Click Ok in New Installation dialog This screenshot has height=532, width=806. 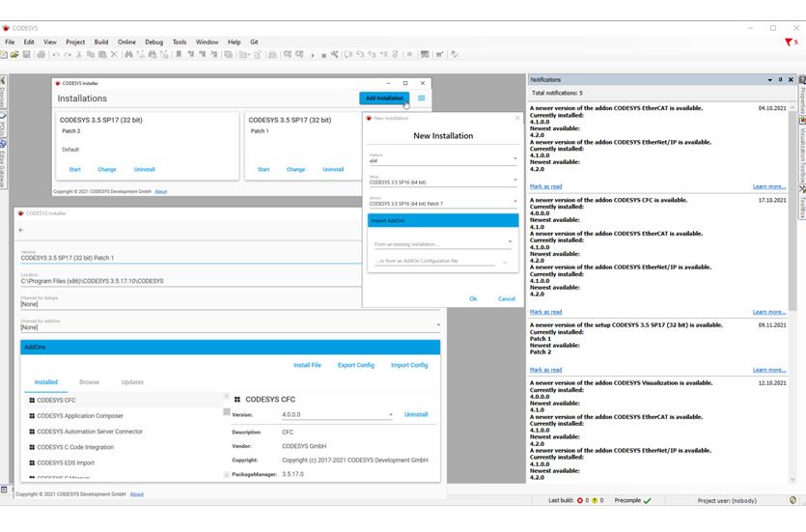pos(473,299)
